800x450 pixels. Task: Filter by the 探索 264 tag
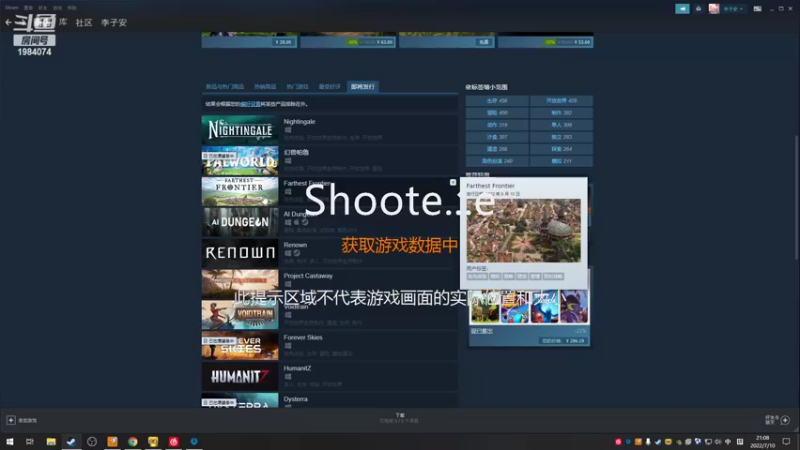561,149
